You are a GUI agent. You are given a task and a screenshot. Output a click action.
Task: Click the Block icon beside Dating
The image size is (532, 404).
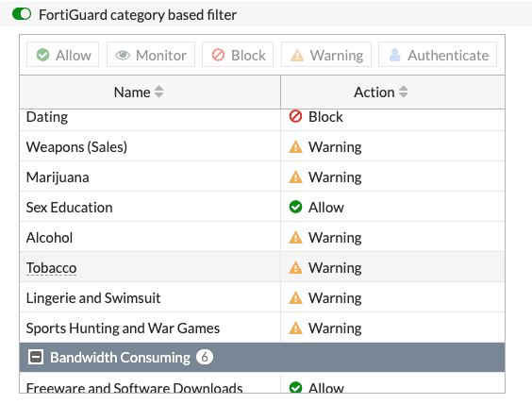[295, 116]
